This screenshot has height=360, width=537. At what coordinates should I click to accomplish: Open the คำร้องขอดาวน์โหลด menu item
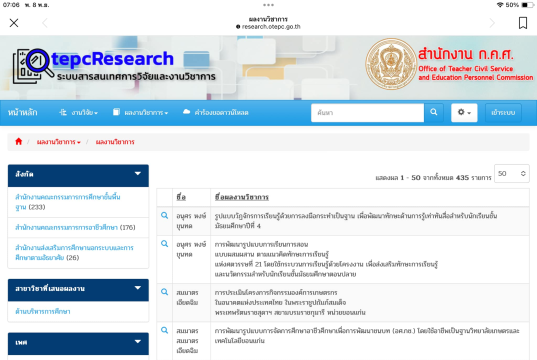[215, 112]
